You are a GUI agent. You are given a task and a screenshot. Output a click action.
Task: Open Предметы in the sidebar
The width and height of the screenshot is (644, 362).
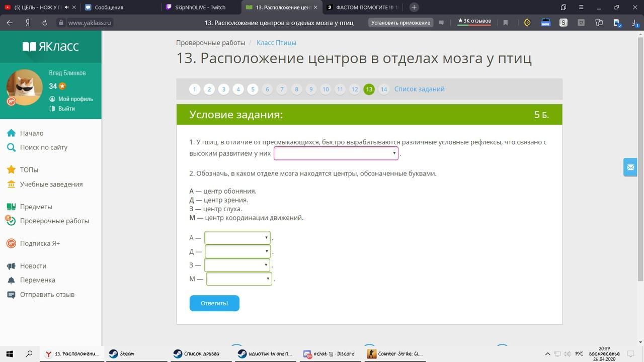(36, 207)
